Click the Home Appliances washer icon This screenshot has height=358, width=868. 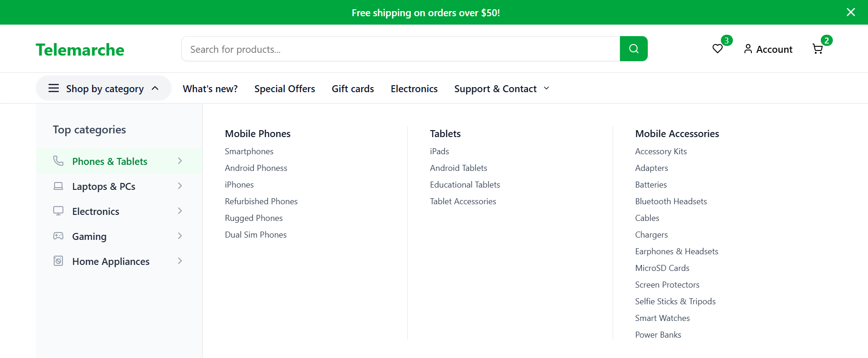tap(58, 261)
